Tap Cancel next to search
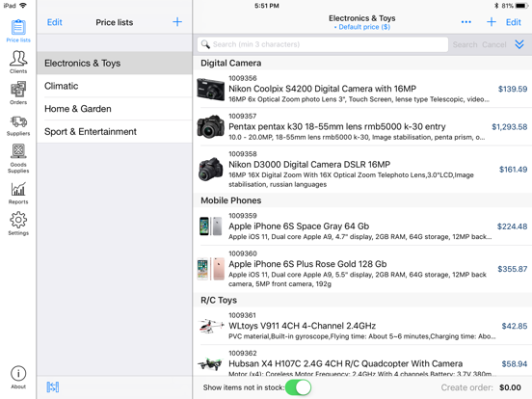The image size is (532, 399). (x=494, y=44)
